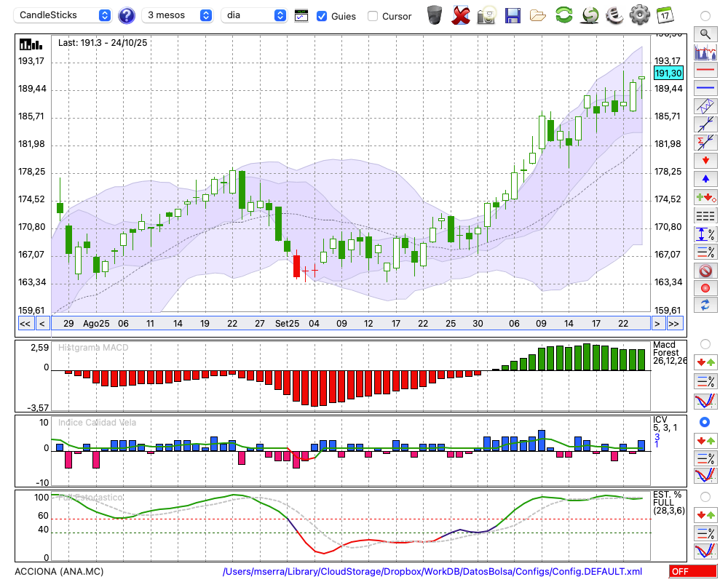Click the ICV 5, 3, 1 label

(665, 423)
